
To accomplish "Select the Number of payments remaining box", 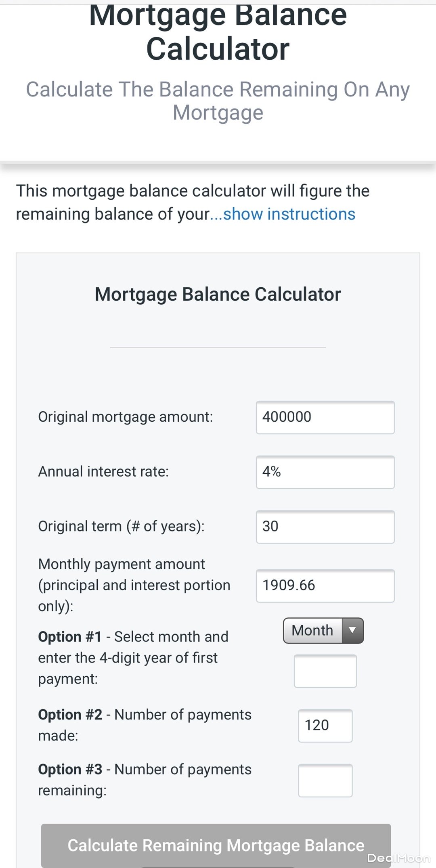I will point(325,780).
